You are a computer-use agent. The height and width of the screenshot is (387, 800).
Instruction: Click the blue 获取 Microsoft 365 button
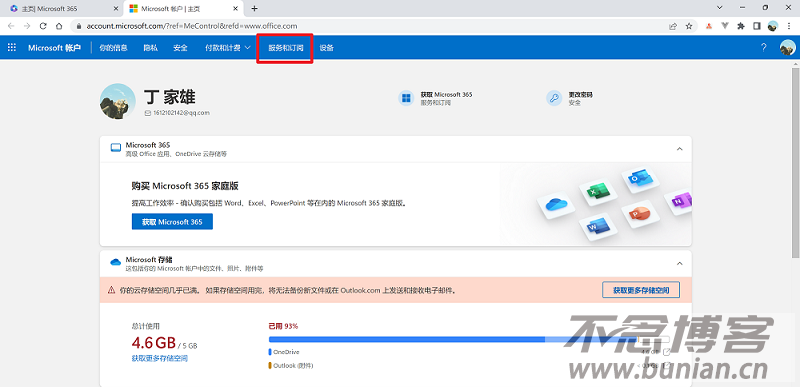click(x=172, y=222)
